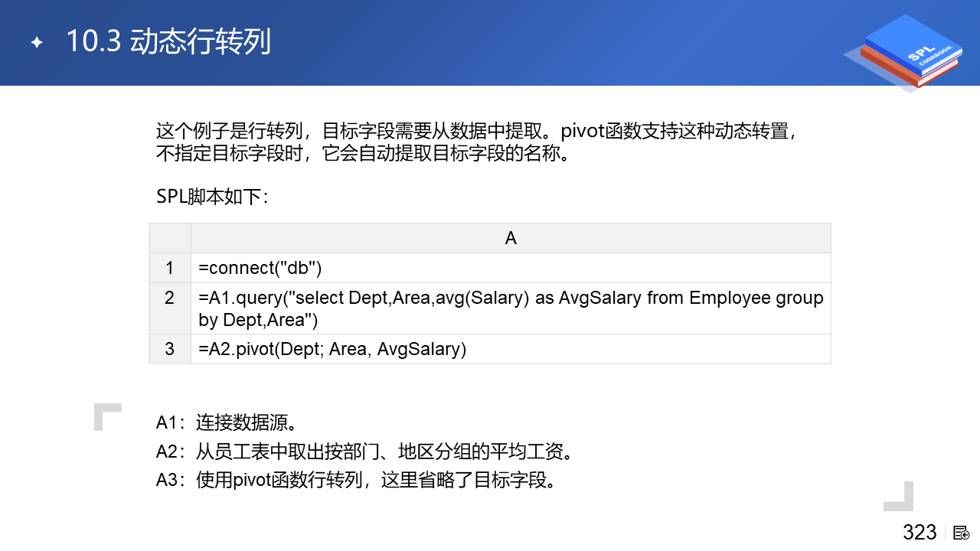This screenshot has height=551, width=980.
Task: Click the gray corner bracket at lower right
Action: (x=900, y=497)
